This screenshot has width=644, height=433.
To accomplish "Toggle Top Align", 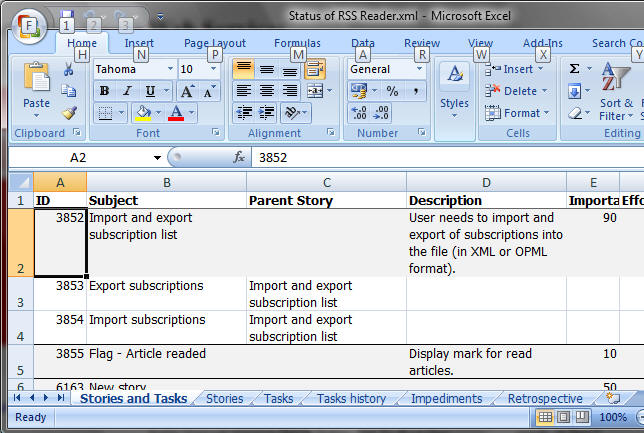I will coord(244,69).
